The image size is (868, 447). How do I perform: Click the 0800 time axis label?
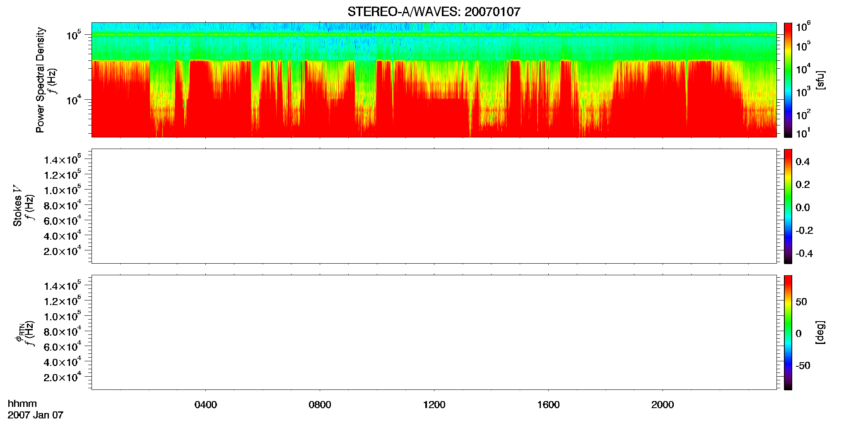pyautogui.click(x=320, y=405)
